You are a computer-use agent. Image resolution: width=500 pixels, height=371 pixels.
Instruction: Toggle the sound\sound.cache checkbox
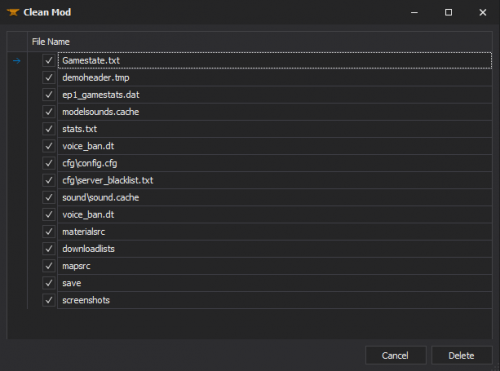[49, 197]
